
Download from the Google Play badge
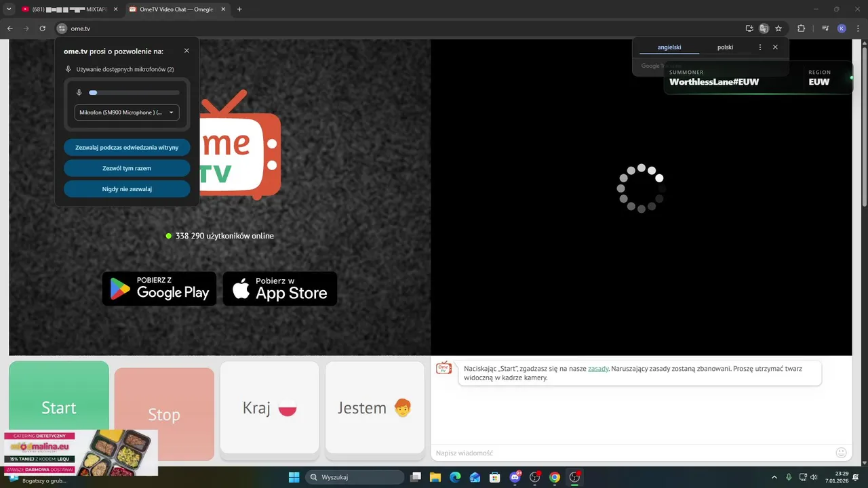point(159,289)
